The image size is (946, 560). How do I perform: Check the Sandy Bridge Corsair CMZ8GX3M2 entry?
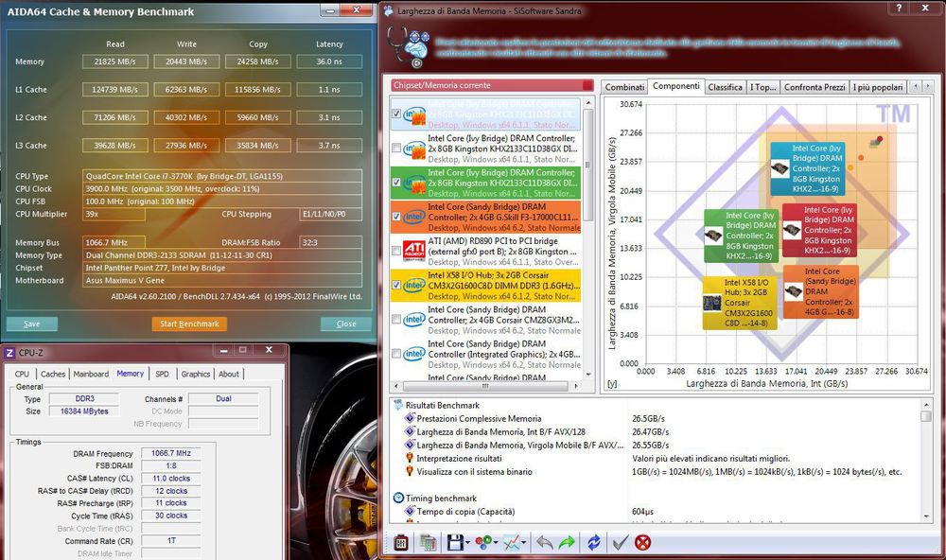click(x=396, y=319)
